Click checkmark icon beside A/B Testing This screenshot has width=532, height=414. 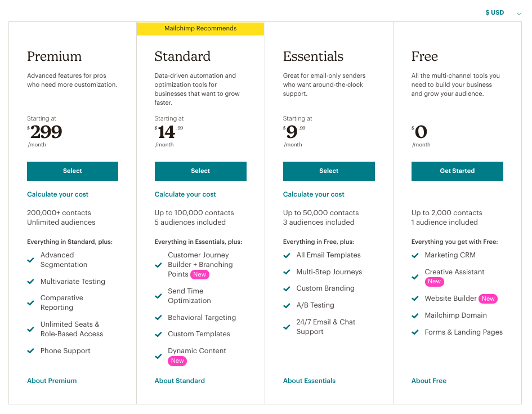(287, 305)
